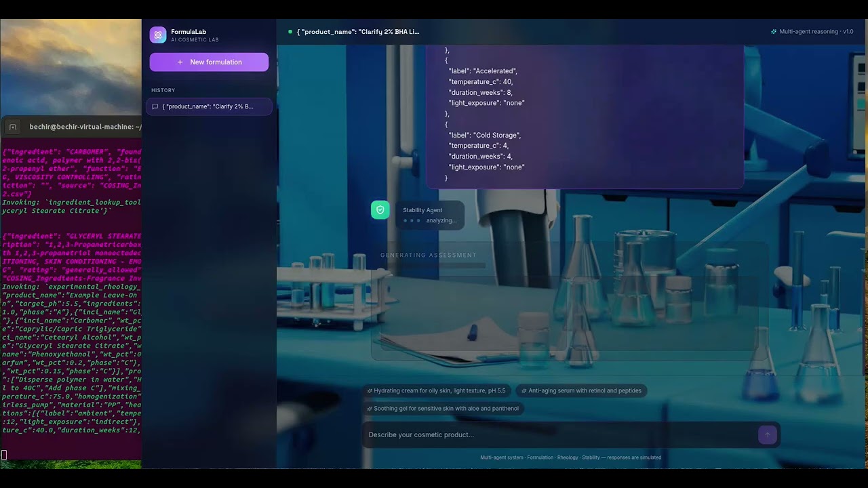
Task: Click the green status dot in header
Action: (x=290, y=32)
